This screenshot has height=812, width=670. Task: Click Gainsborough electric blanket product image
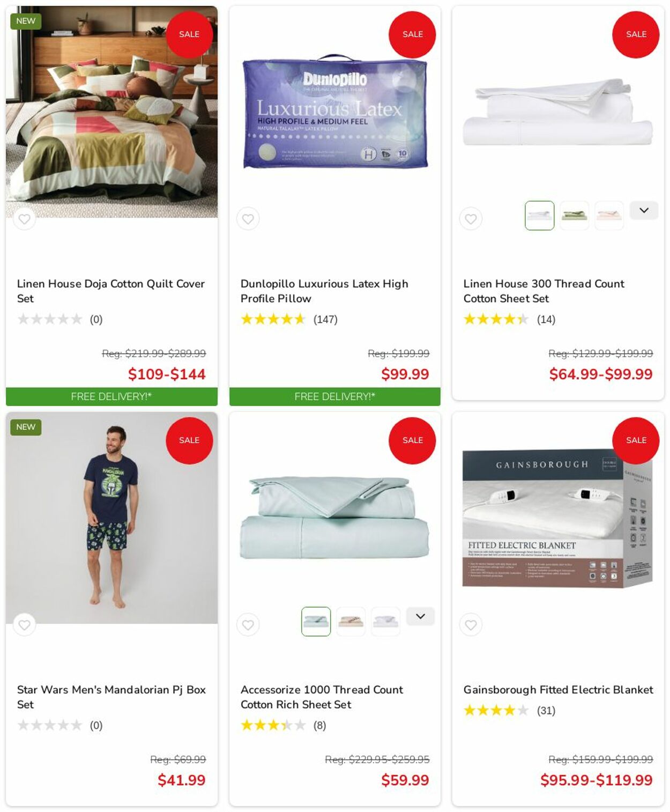tap(557, 518)
